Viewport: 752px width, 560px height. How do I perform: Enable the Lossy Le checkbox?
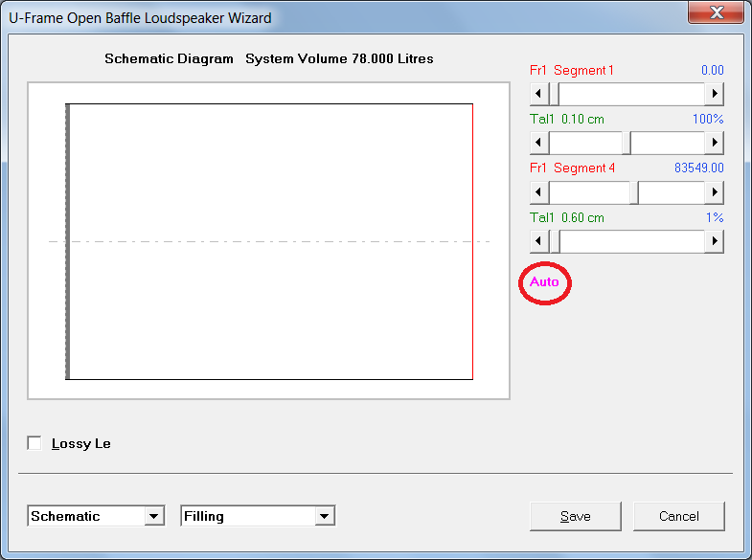(34, 443)
